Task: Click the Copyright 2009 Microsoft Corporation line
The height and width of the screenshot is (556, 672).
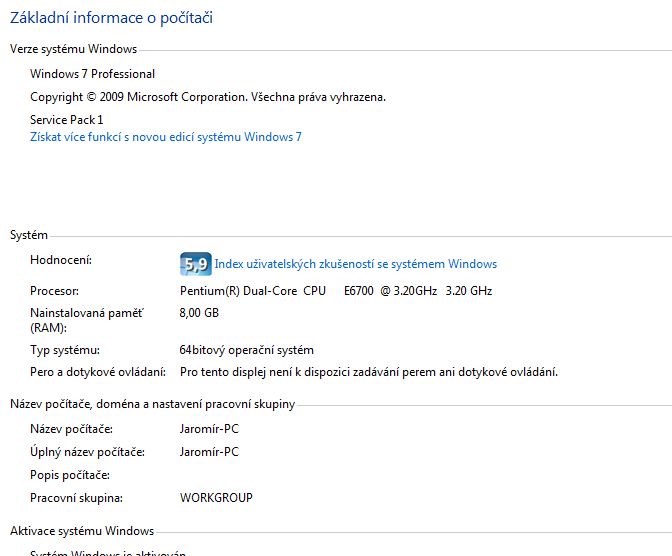Action: tap(208, 97)
